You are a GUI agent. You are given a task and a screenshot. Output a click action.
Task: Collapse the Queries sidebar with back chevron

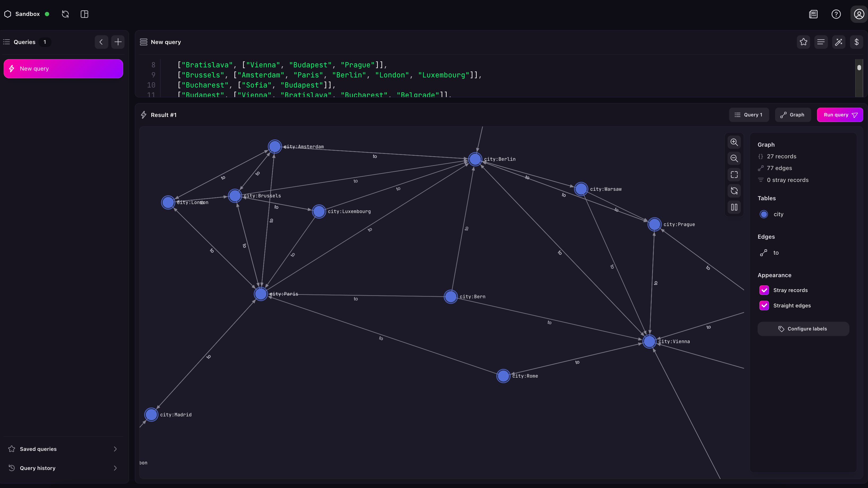pyautogui.click(x=101, y=42)
